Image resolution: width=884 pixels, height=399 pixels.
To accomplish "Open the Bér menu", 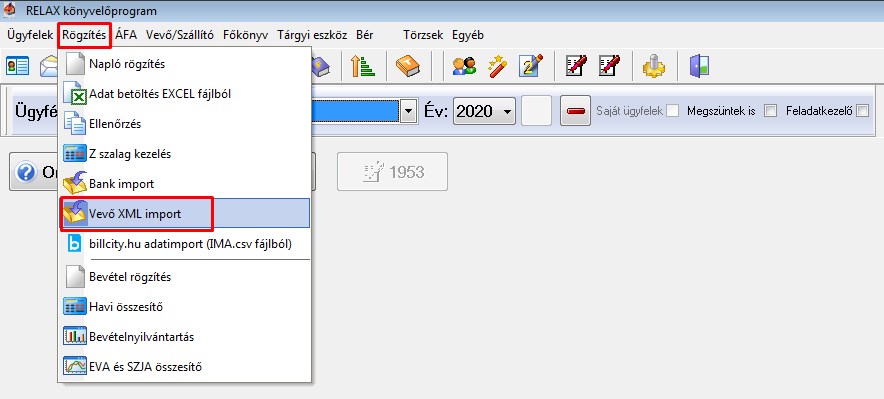I will tap(364, 35).
